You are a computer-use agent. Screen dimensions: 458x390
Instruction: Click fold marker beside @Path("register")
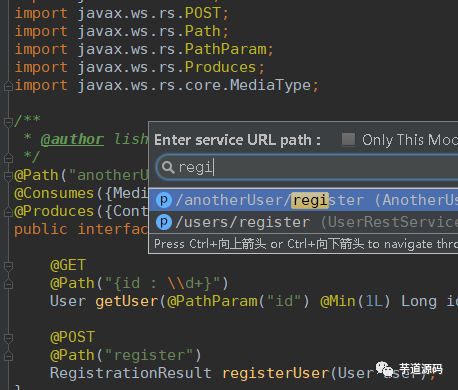[8, 356]
